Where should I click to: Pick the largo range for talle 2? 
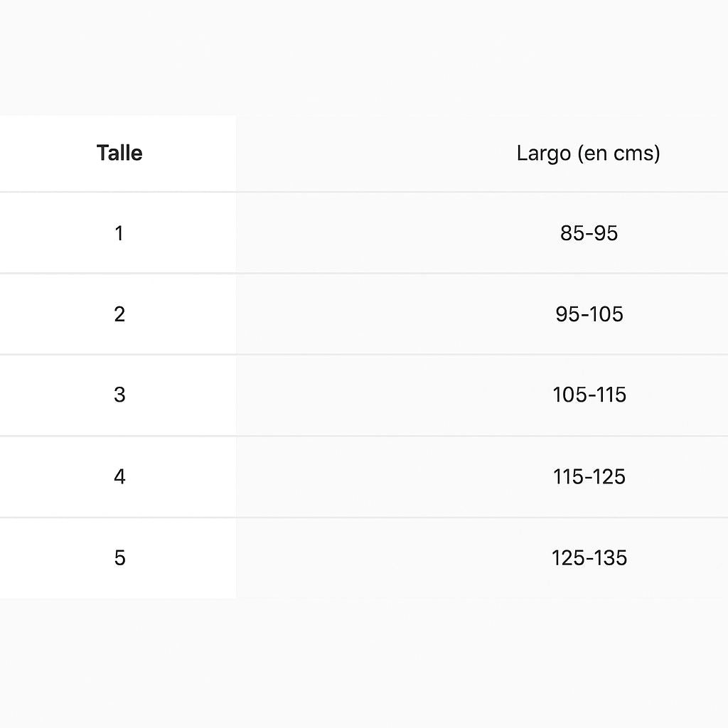tap(589, 314)
